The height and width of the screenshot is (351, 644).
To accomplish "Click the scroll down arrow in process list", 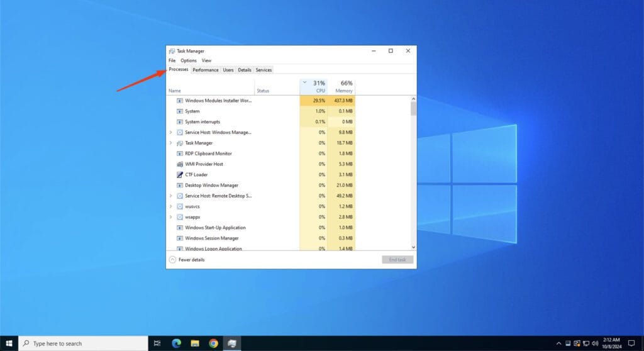I will [413, 247].
